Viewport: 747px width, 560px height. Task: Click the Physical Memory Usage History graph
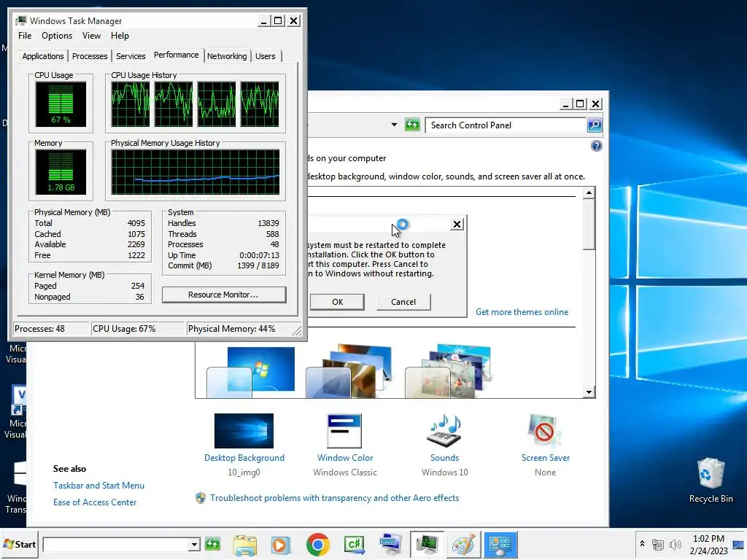pos(196,172)
